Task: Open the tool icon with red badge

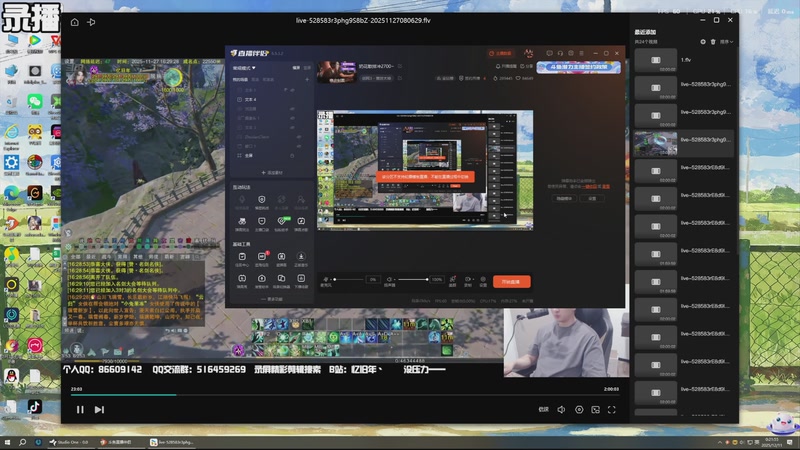Action: (262, 257)
